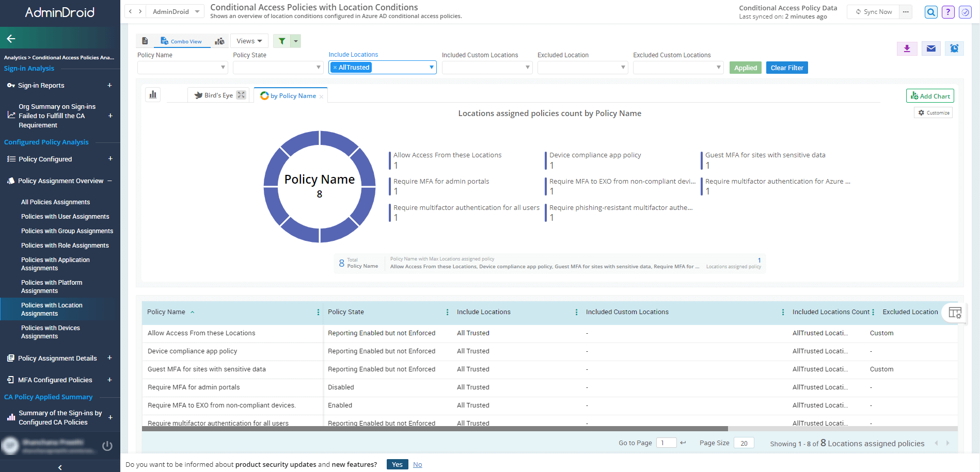Open the Policy Name column options menu
The height and width of the screenshot is (472, 980).
pyautogui.click(x=318, y=312)
